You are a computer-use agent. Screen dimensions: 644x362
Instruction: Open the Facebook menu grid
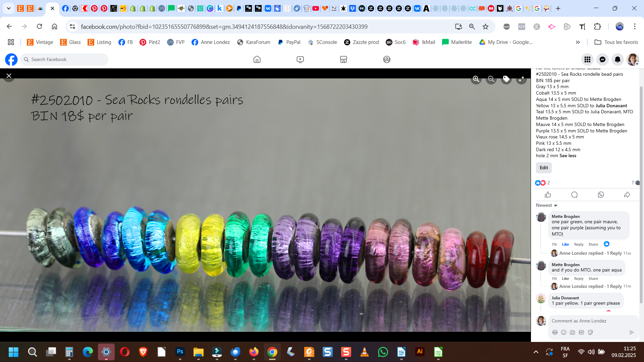(587, 59)
